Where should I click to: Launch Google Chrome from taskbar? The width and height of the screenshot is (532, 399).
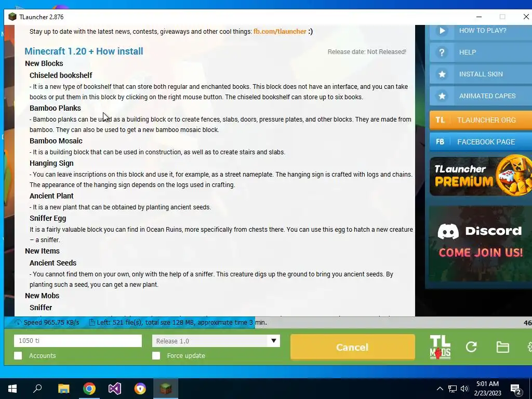(x=89, y=389)
